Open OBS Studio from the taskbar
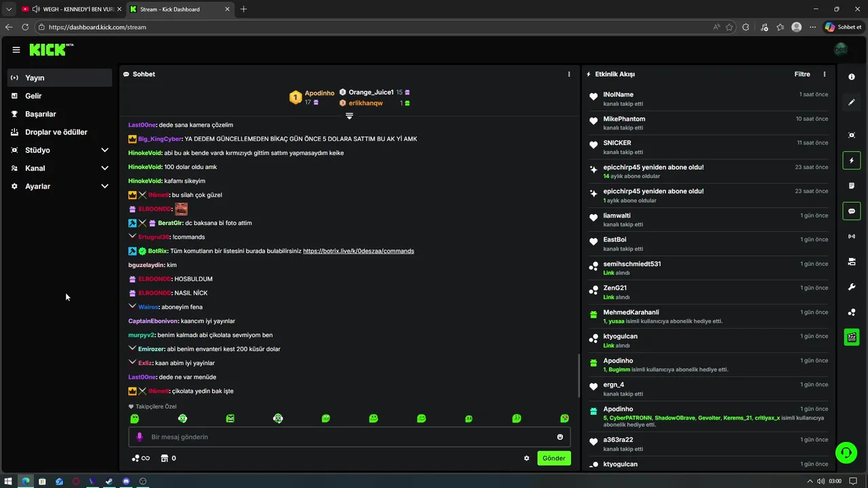868x488 pixels. tap(143, 481)
